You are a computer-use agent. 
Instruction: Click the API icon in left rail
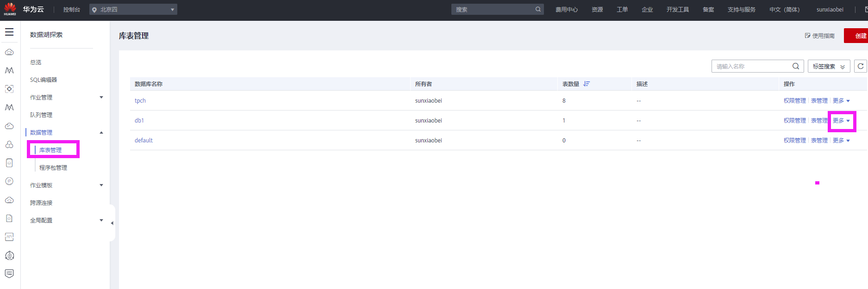[x=9, y=237]
